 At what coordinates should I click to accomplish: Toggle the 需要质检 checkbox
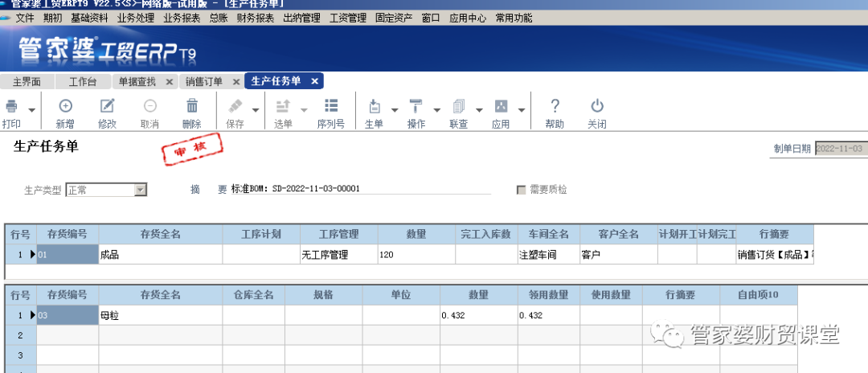[x=521, y=190]
